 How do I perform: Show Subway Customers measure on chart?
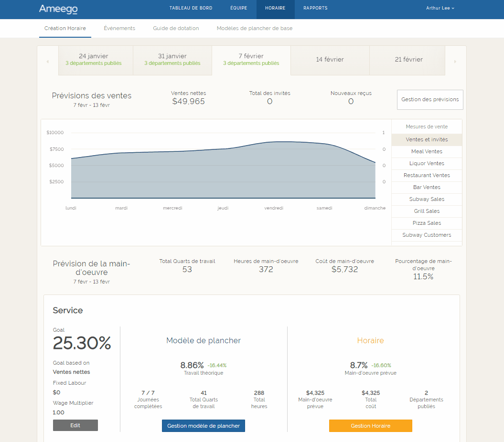coord(427,235)
